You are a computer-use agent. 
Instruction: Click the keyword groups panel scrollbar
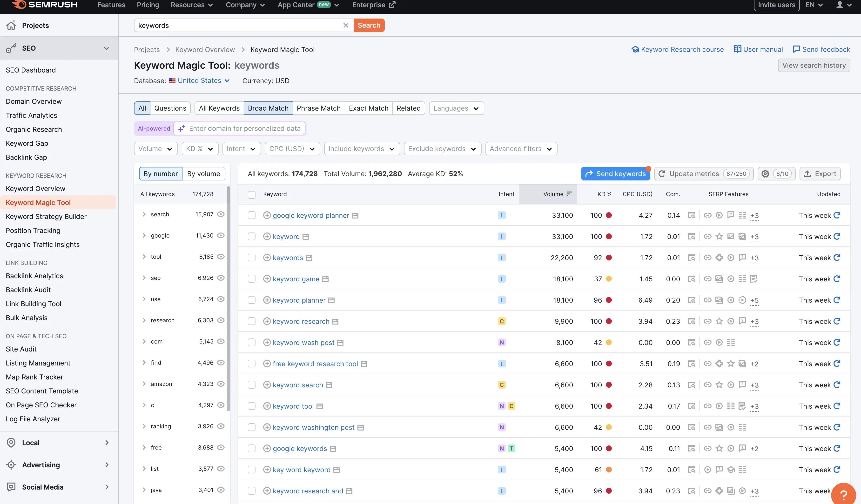228,299
